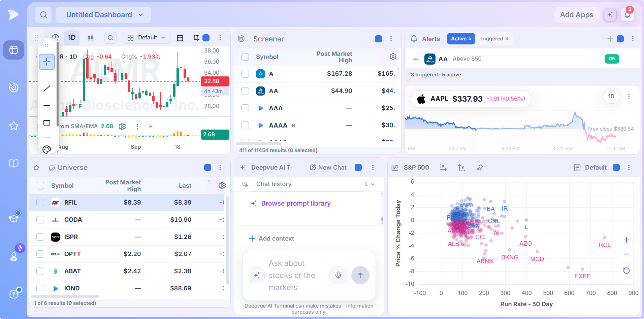Open the book icon in sidebar

coord(13,164)
